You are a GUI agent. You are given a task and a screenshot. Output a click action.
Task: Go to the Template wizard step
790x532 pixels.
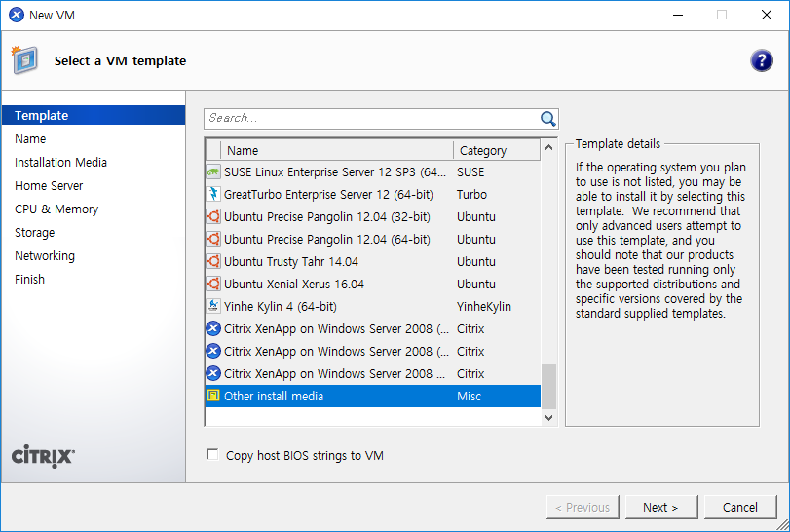point(94,115)
